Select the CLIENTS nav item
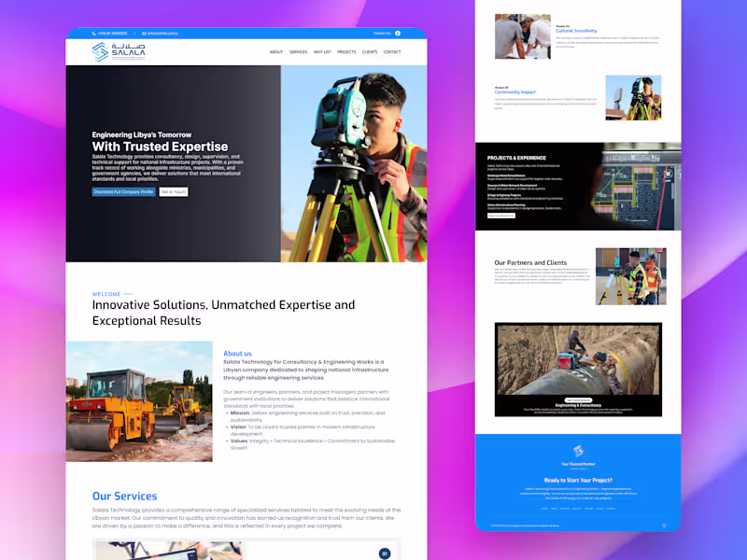This screenshot has width=747, height=560. pos(368,52)
